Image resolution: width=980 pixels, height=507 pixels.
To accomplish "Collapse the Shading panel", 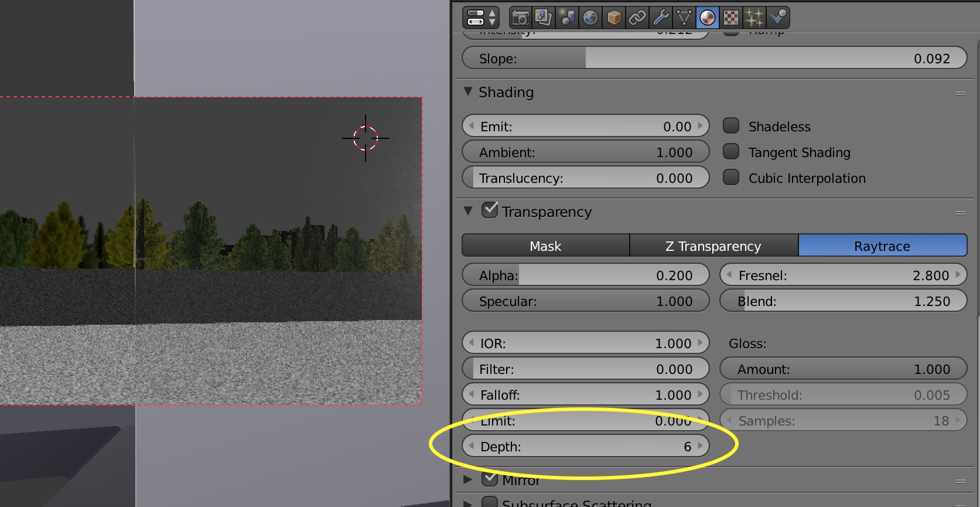I will [x=468, y=91].
